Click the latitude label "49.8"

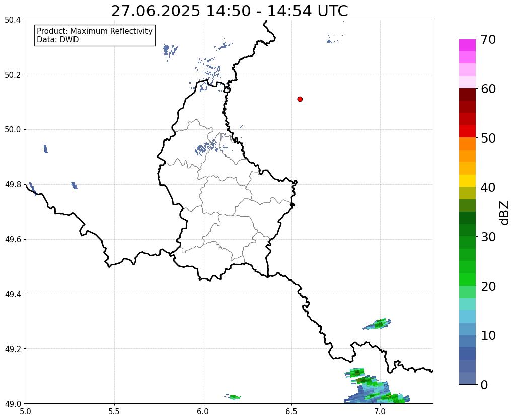(13, 185)
